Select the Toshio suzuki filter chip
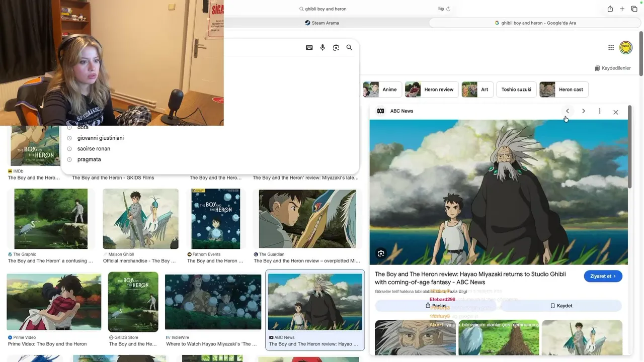The width and height of the screenshot is (644, 362). tap(516, 89)
